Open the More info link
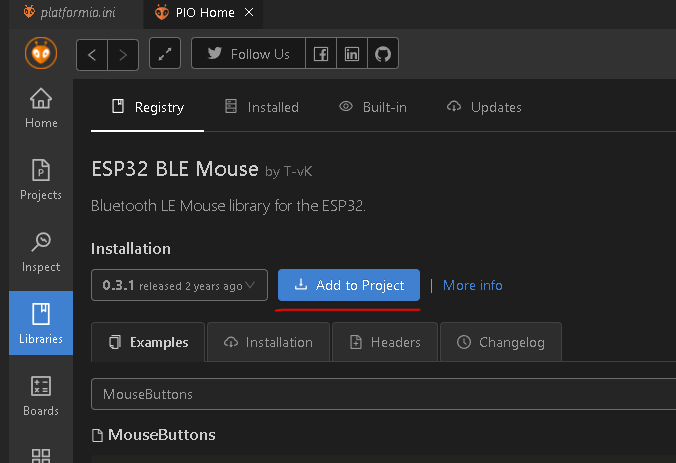676x463 pixels. [x=473, y=285]
